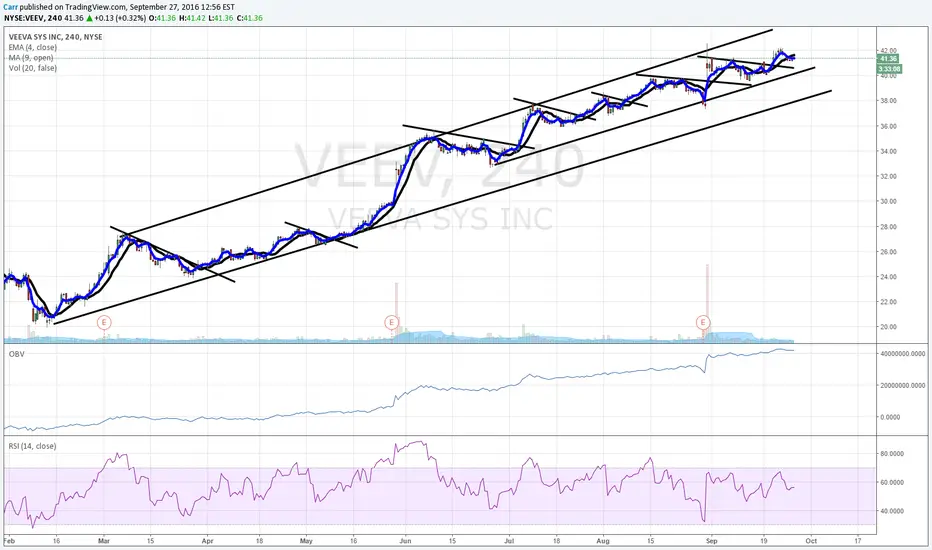Click the 38.00 price axis label
Image resolution: width=932 pixels, height=550 pixels.
coord(889,100)
